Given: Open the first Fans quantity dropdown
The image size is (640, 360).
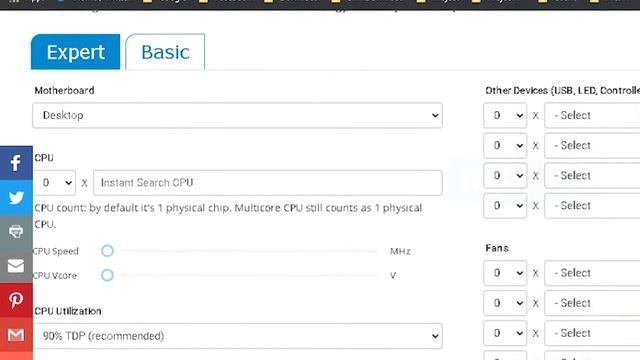Looking at the screenshot, I should pos(505,273).
